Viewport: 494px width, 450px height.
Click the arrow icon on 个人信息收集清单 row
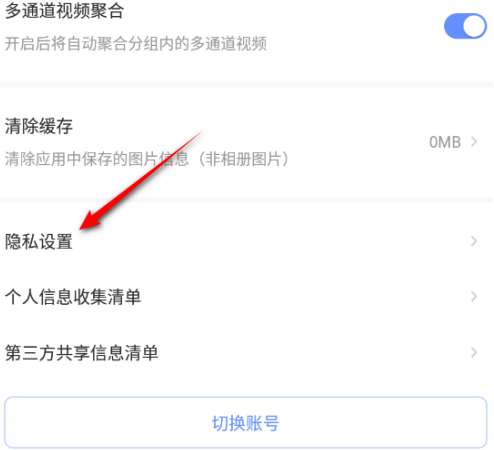point(474,296)
